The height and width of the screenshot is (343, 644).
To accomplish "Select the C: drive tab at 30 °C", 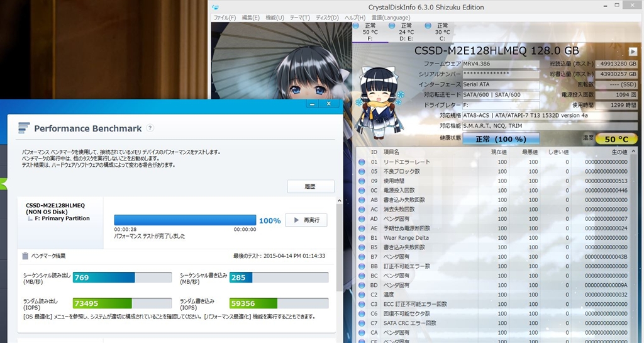I will tap(442, 32).
